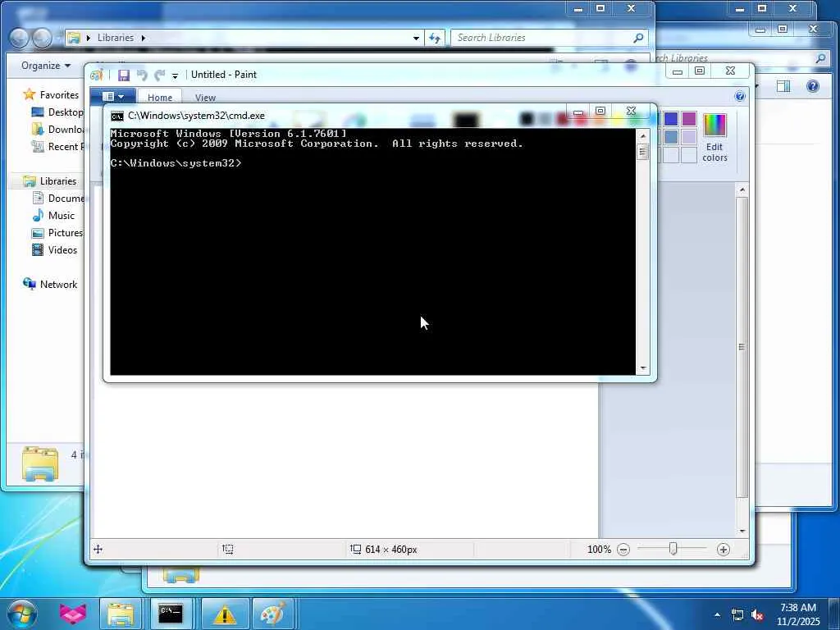Click the Refresh button beside Explorer's address bar
840x630 pixels.
click(x=435, y=38)
